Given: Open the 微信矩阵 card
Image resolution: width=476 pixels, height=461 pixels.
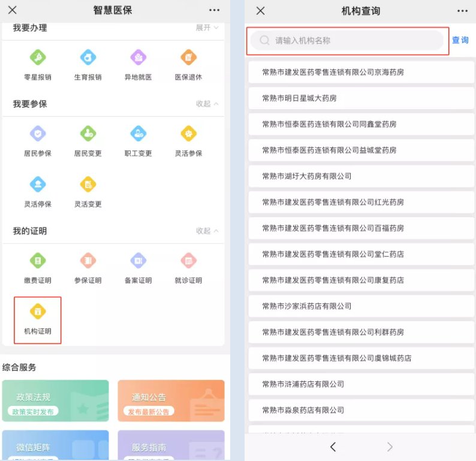Looking at the screenshot, I should [55, 445].
